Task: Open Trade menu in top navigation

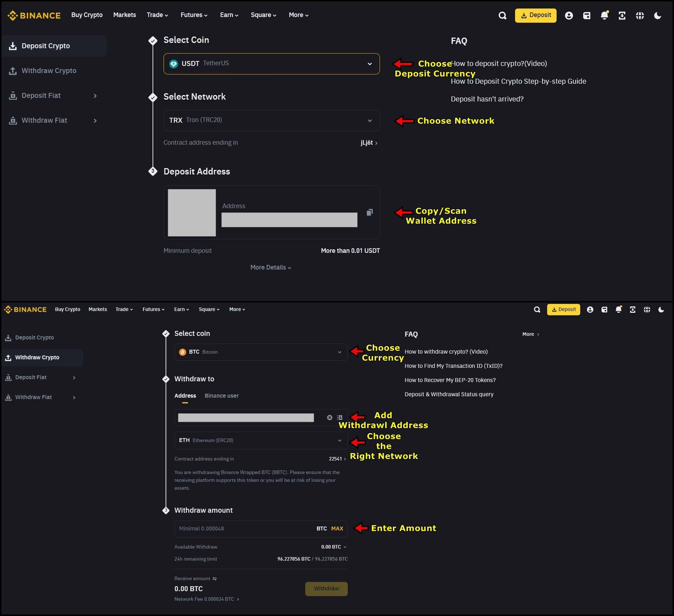Action: tap(157, 15)
